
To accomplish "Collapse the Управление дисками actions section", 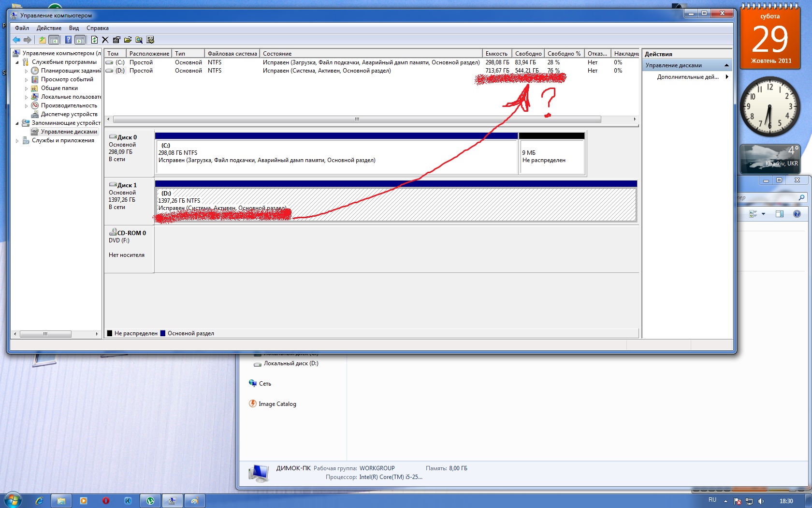I will pos(726,65).
